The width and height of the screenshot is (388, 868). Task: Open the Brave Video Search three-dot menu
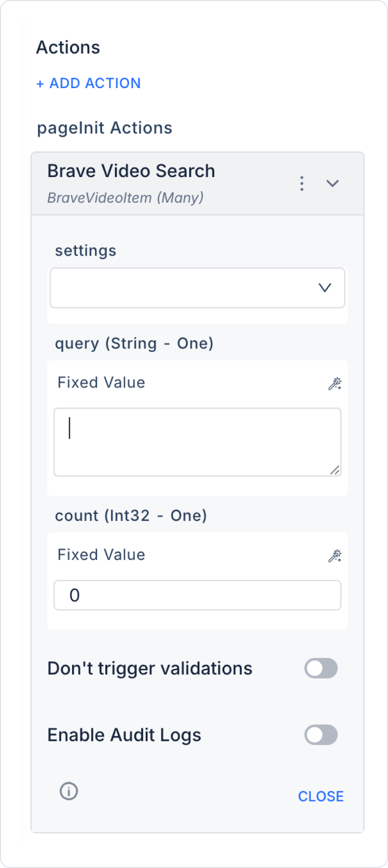coord(302,184)
